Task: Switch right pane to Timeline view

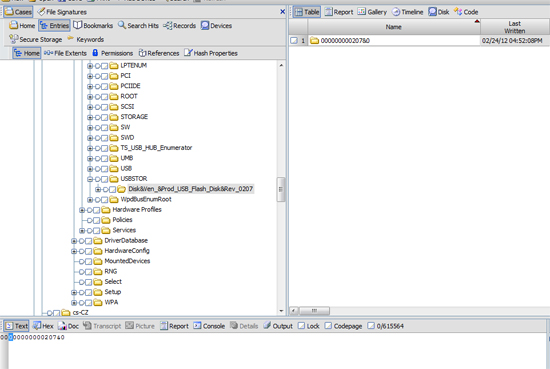Action: coord(408,12)
